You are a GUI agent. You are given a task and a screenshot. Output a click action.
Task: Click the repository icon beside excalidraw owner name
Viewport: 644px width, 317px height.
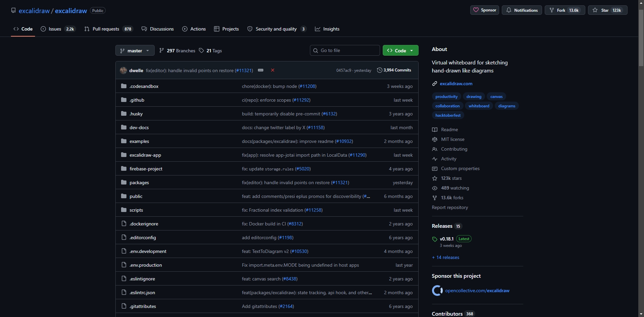(13, 10)
